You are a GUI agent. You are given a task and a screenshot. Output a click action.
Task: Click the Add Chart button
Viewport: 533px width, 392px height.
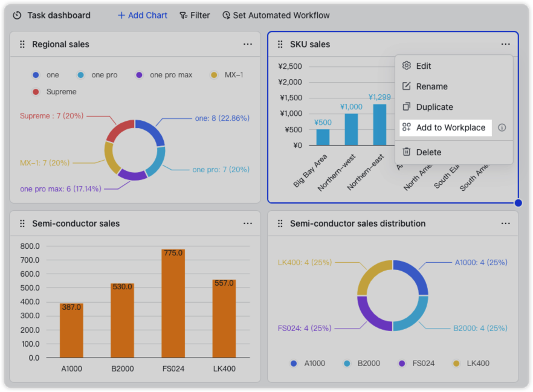142,15
